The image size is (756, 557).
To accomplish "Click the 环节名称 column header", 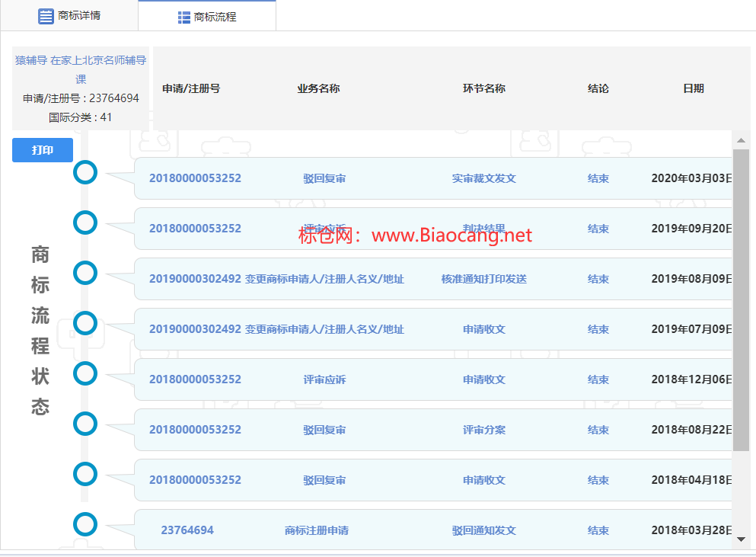I will click(484, 88).
